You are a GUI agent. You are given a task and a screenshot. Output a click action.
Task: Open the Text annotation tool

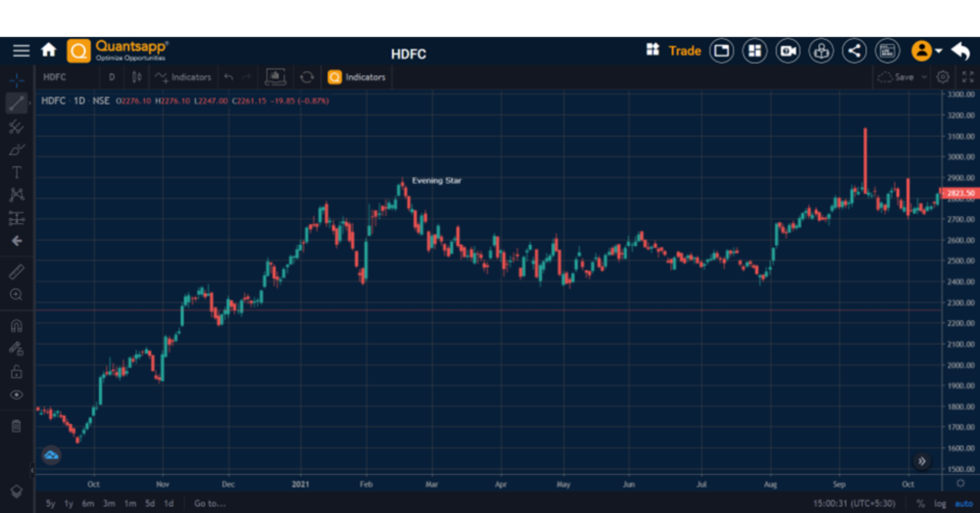click(x=17, y=172)
